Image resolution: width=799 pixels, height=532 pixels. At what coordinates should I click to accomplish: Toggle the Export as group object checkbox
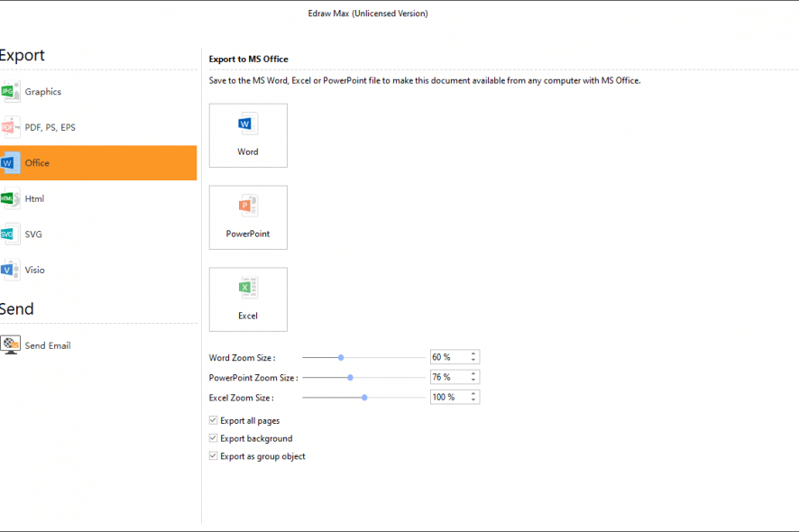[x=213, y=456]
